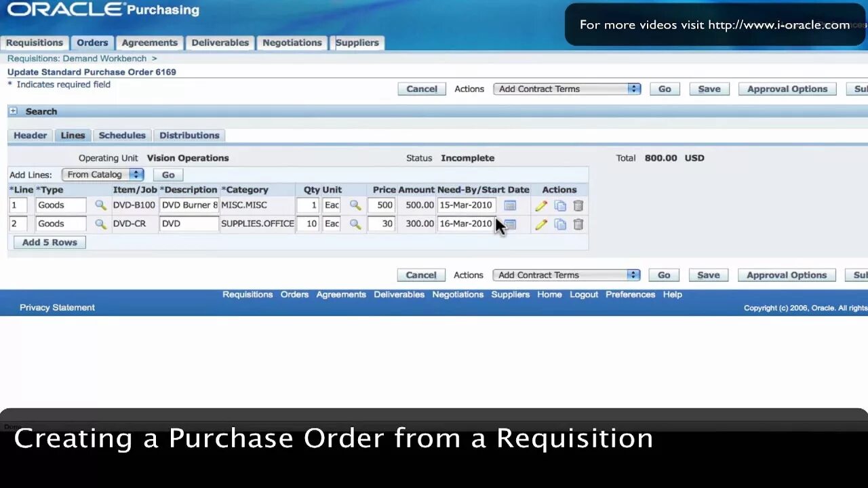Click bottom Go button beside Actions

(664, 275)
